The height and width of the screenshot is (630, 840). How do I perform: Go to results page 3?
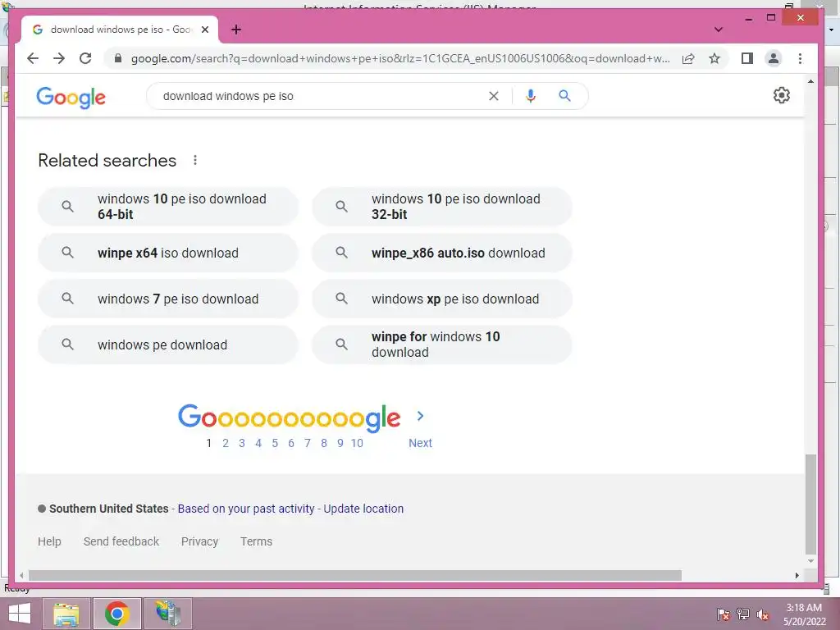[242, 443]
